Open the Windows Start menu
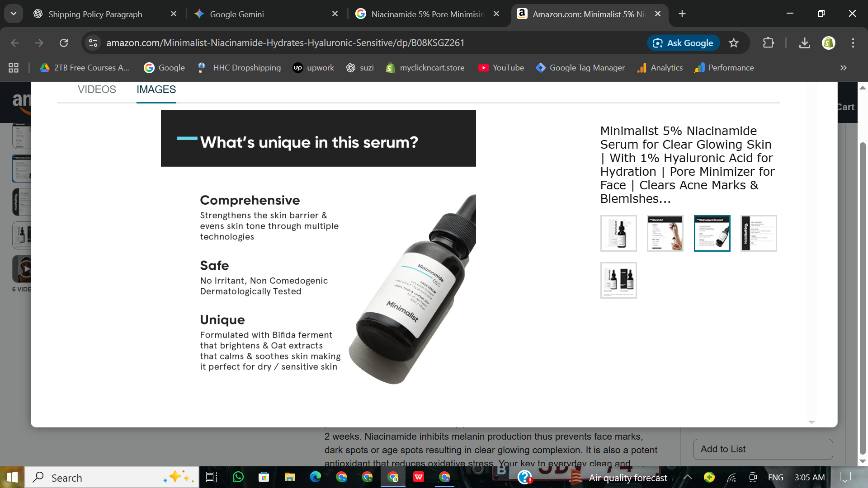 pyautogui.click(x=11, y=477)
